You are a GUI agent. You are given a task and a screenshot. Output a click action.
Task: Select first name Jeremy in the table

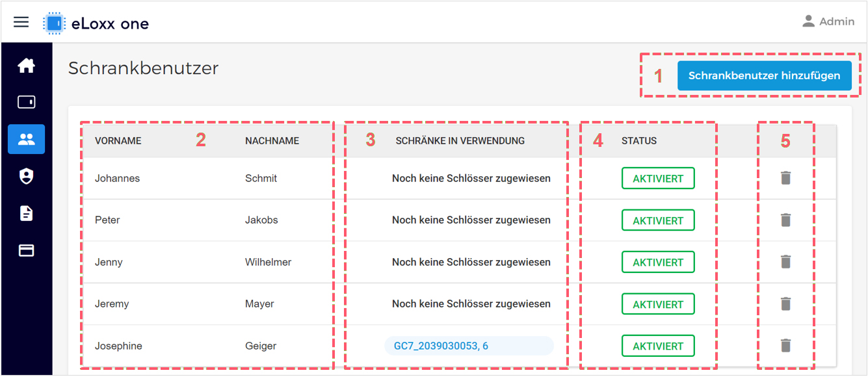coord(112,304)
